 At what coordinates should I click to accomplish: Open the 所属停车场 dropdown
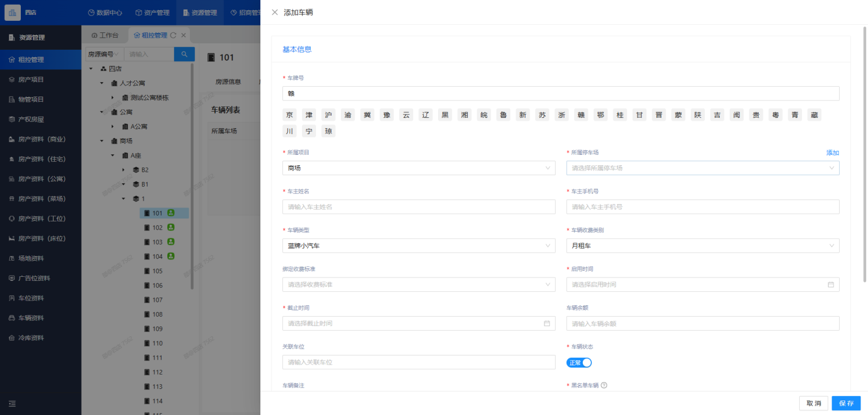(703, 168)
